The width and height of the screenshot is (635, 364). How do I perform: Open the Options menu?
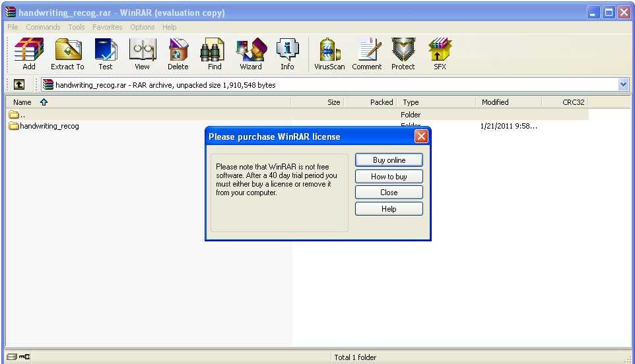(142, 27)
